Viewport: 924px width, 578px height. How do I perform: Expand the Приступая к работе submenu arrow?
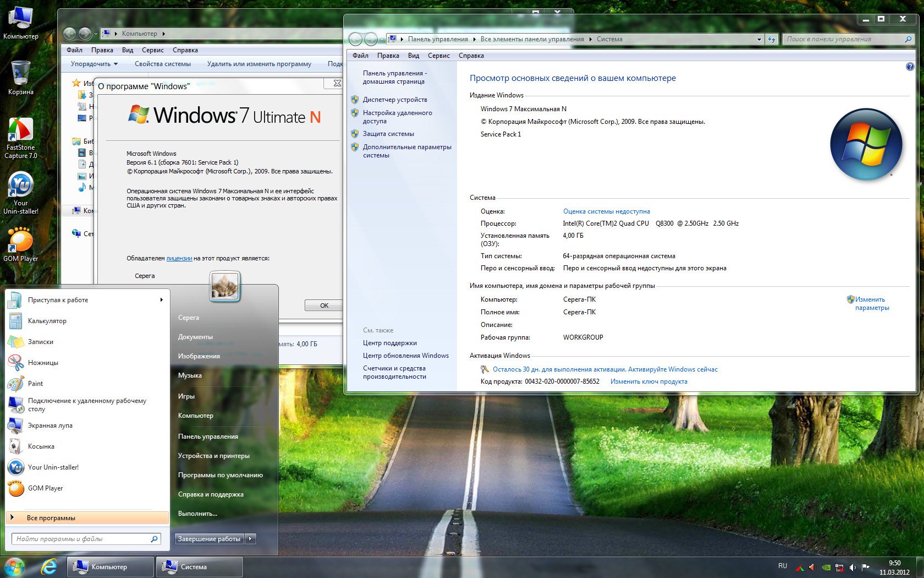(161, 300)
